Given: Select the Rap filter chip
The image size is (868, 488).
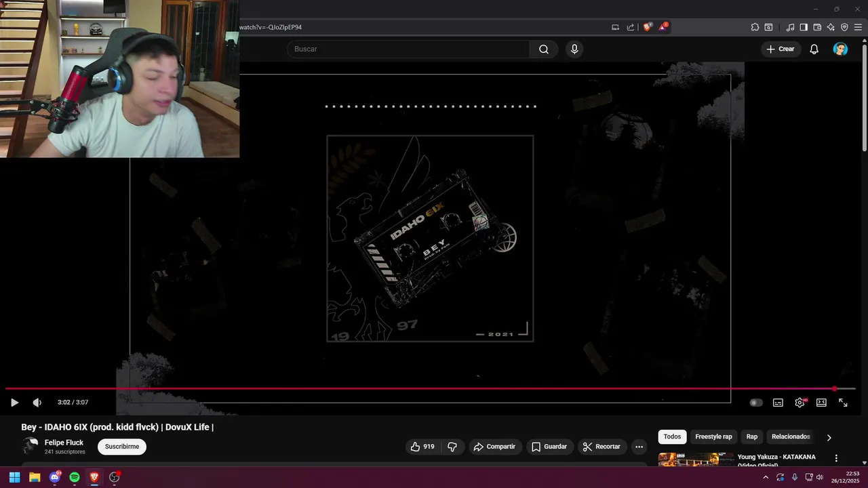Looking at the screenshot, I should pos(752,436).
